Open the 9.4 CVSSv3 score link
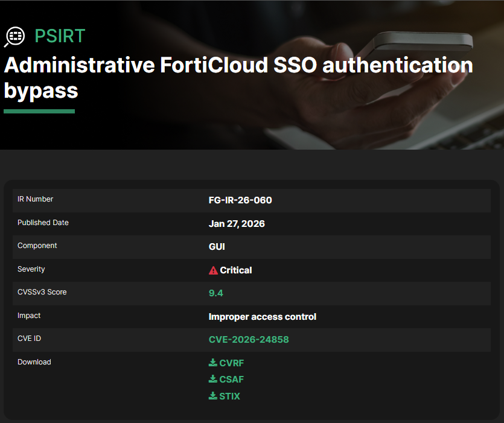This screenshot has height=423, width=504. [x=216, y=293]
